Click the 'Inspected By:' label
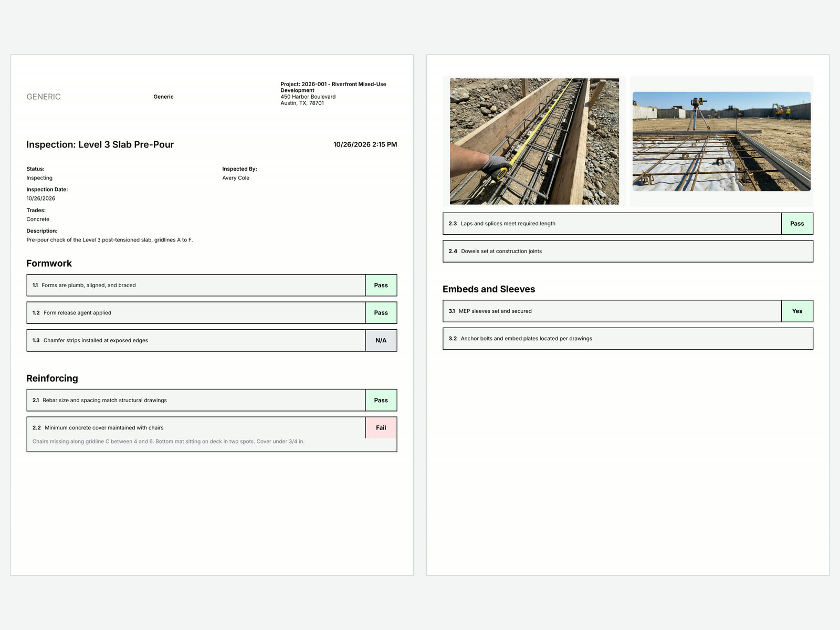This screenshot has height=630, width=840. [239, 169]
